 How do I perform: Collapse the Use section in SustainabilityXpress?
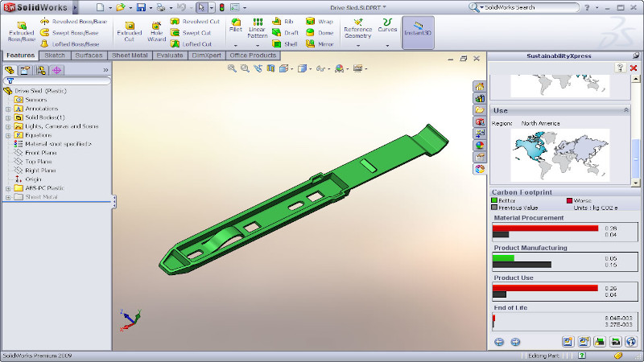point(626,109)
